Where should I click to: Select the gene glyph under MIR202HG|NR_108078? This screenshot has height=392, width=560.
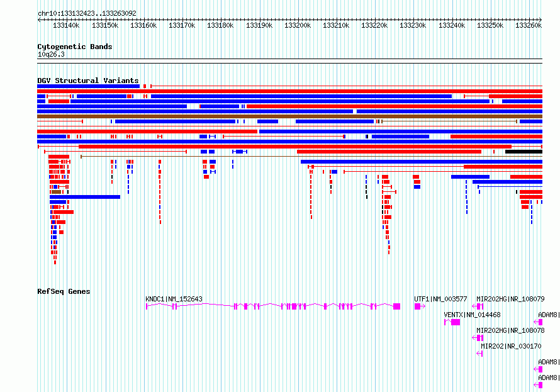pyautogui.click(x=478, y=338)
